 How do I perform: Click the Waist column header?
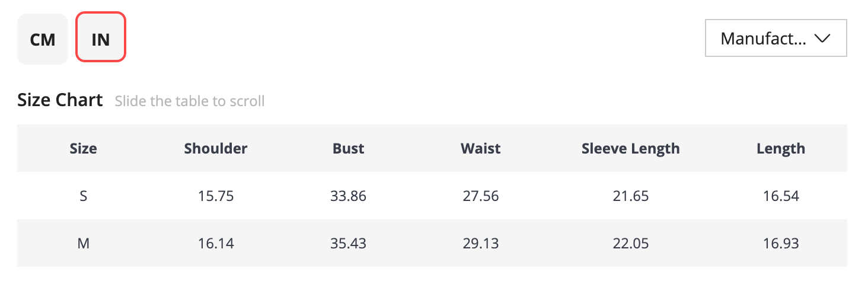tap(481, 148)
